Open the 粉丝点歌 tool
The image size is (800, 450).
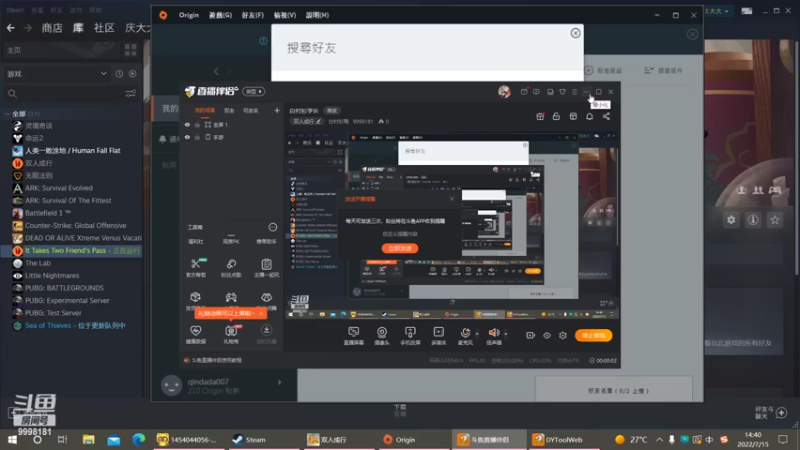(231, 267)
